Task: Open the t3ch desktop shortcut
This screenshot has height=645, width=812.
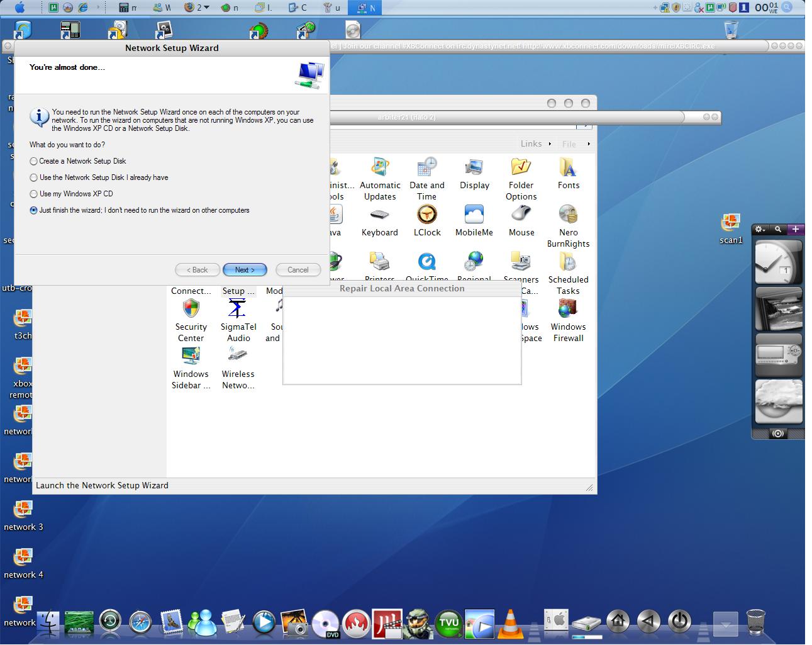Action: point(23,324)
